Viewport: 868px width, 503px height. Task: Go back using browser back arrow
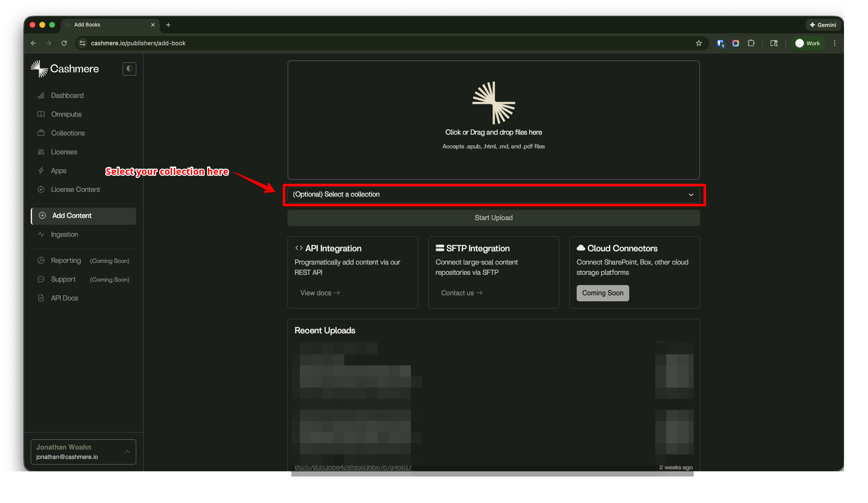pos(33,43)
